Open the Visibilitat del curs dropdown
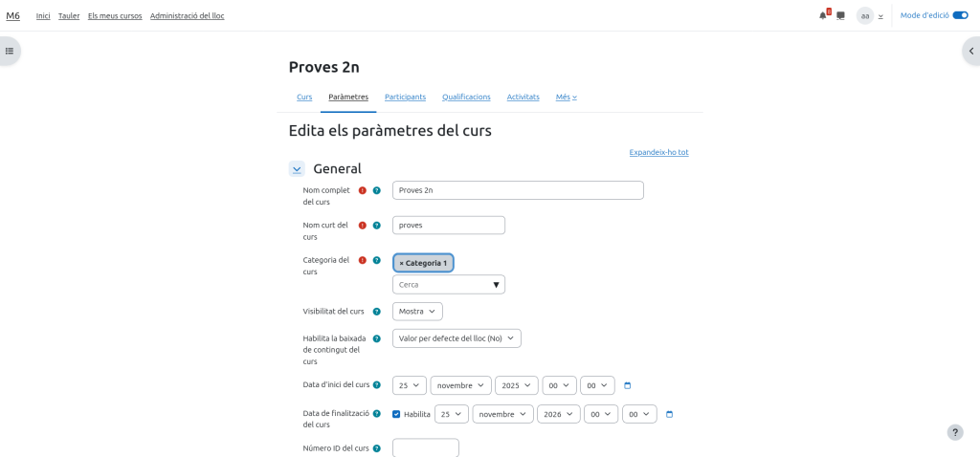Screen dimensions: 980x457 (x=417, y=312)
